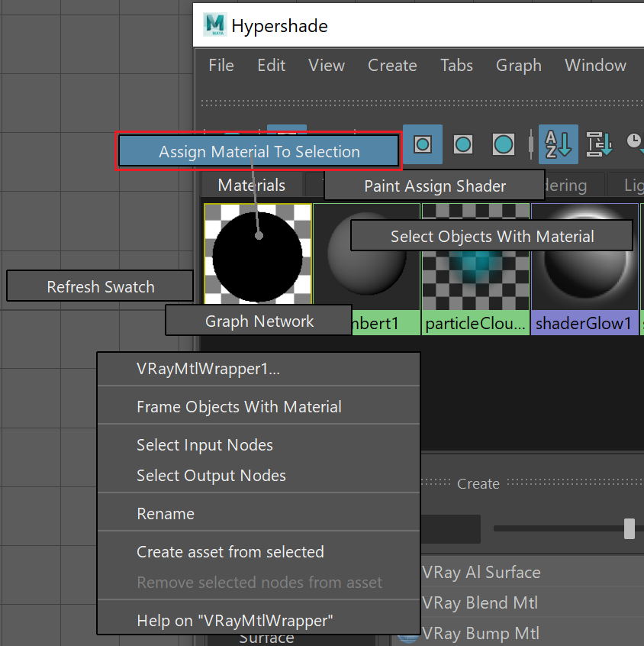
Task: Open Help on "VRayMtlWrapper"
Action: [x=259, y=620]
